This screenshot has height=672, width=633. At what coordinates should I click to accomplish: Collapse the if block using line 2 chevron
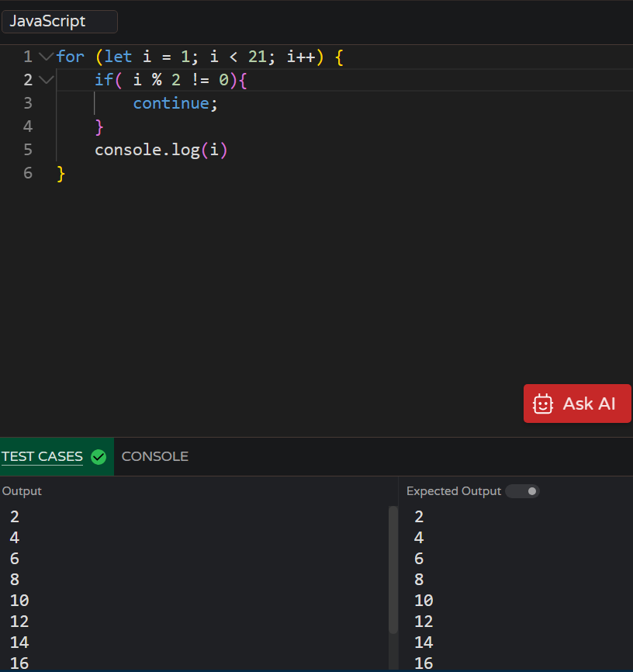(x=45, y=79)
